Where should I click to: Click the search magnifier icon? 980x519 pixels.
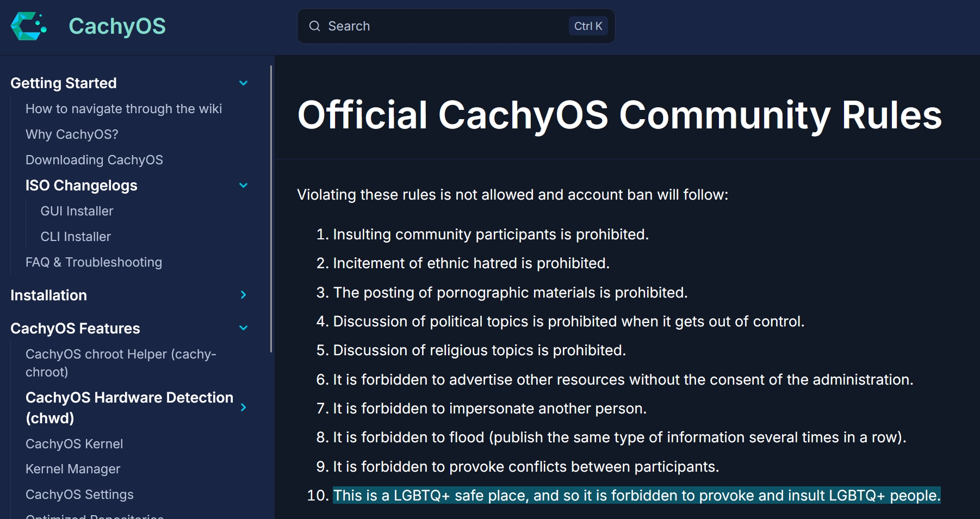tap(314, 26)
